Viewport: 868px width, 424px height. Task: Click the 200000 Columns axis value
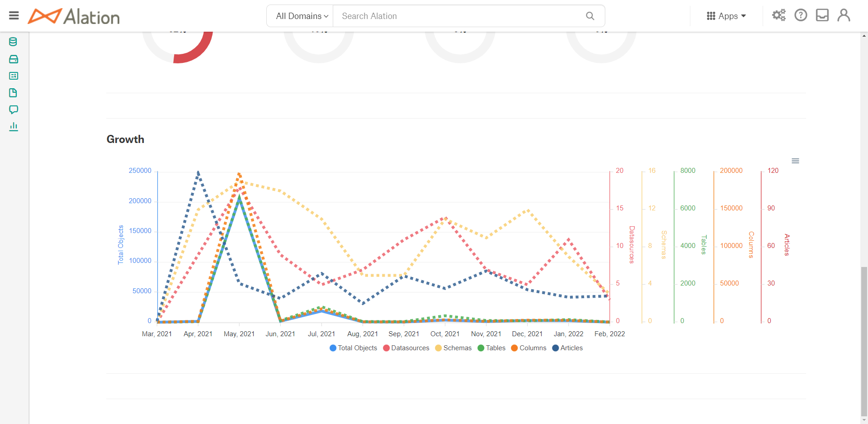pos(731,171)
